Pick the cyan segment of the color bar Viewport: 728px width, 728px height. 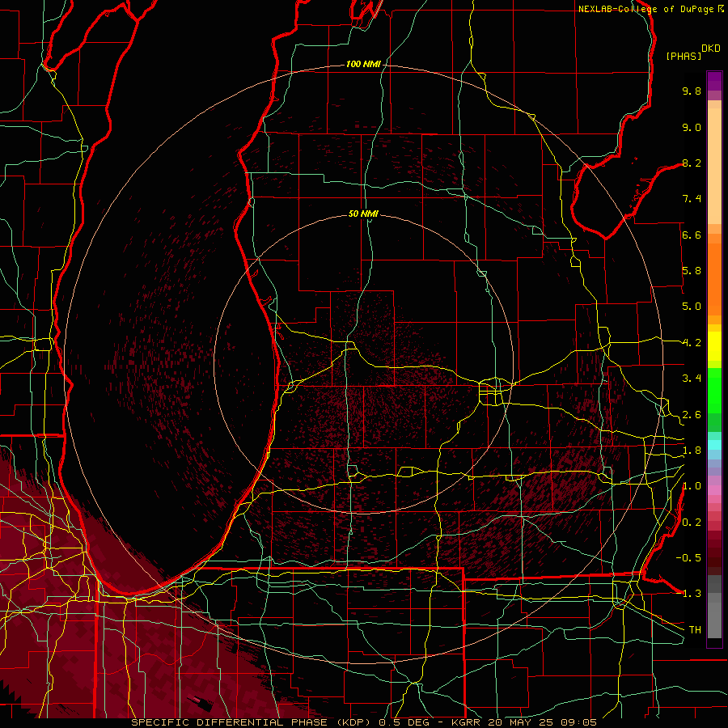point(714,445)
